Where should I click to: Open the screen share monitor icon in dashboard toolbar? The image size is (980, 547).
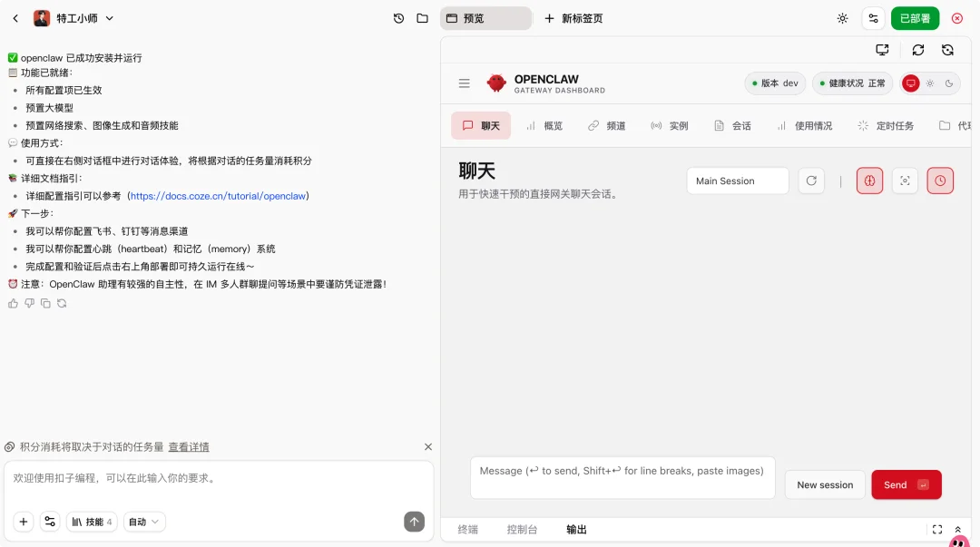(882, 50)
